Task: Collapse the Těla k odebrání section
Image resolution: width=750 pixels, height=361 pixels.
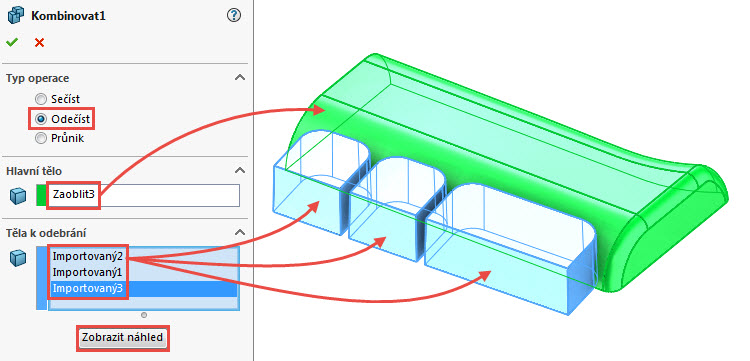Action: coord(240,233)
